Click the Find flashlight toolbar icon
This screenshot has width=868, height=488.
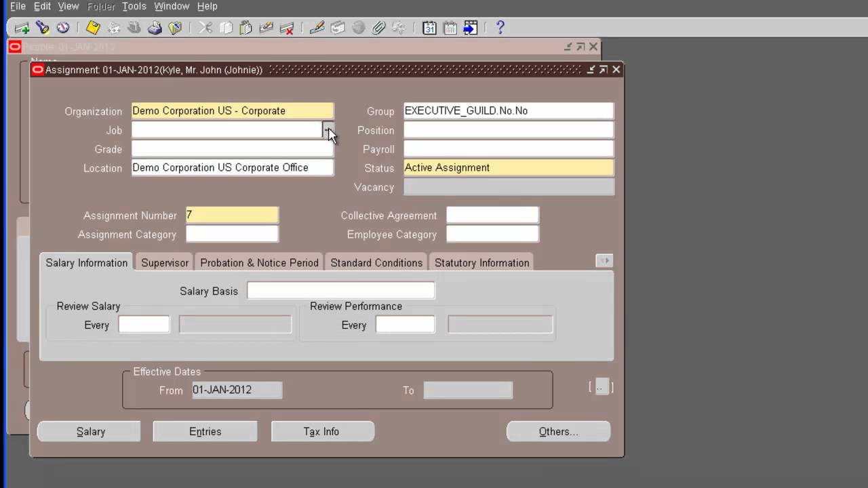point(43,28)
